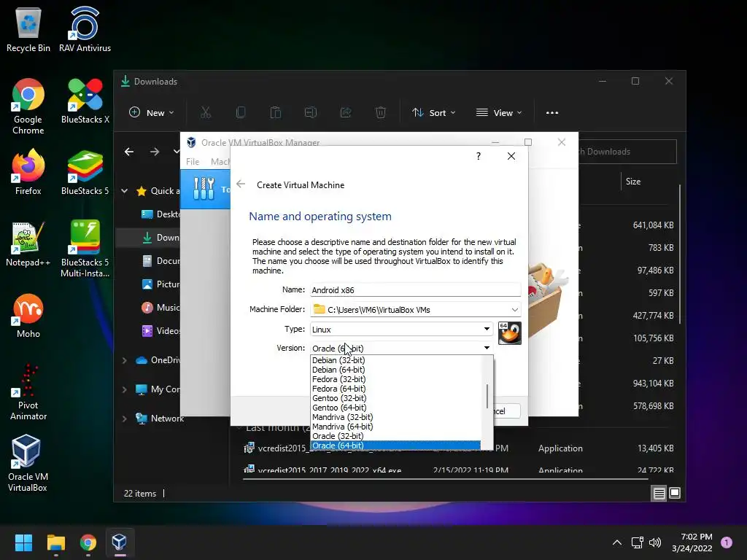Open BlueStacks 5 Multi-Instance shortcut
The width and height of the screenshot is (747, 560).
85,249
